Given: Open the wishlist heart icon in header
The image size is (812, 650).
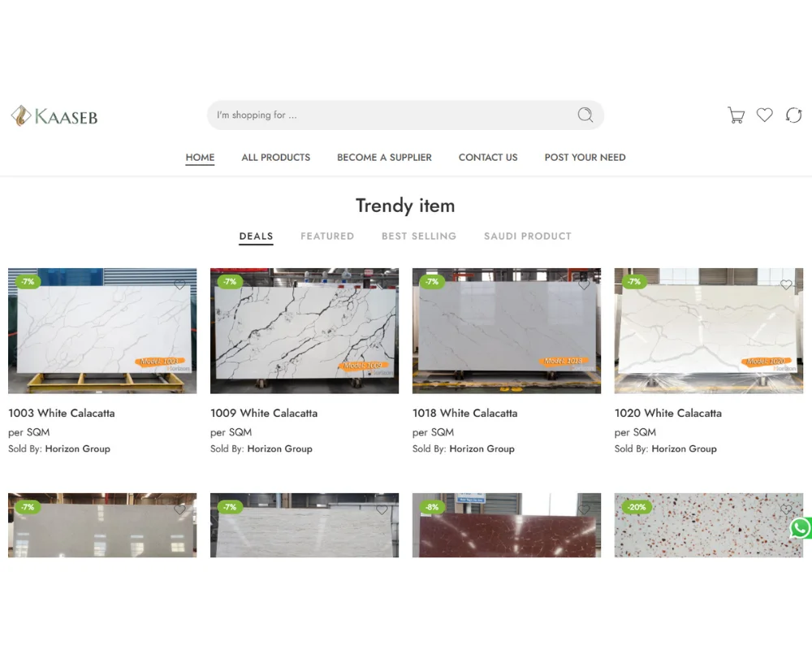Looking at the screenshot, I should pos(765,115).
